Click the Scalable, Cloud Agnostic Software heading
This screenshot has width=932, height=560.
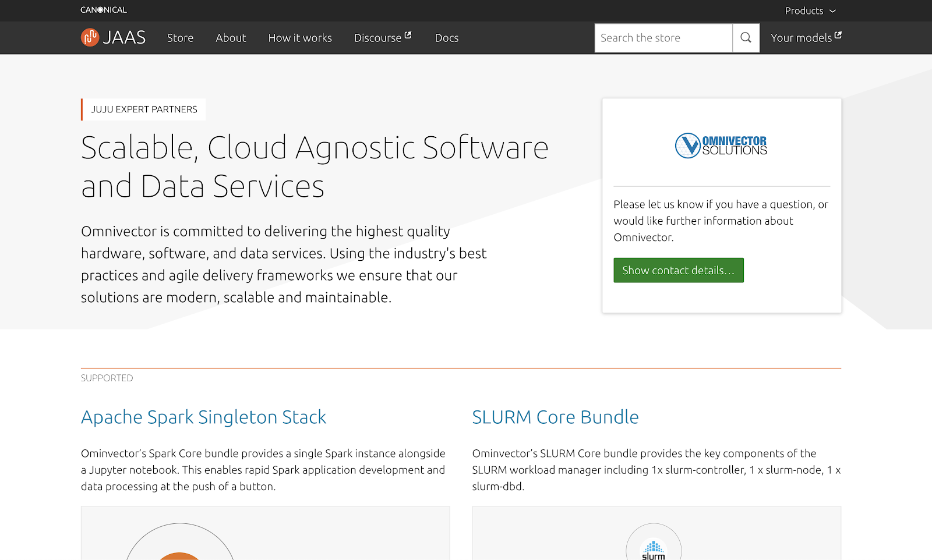pyautogui.click(x=315, y=166)
